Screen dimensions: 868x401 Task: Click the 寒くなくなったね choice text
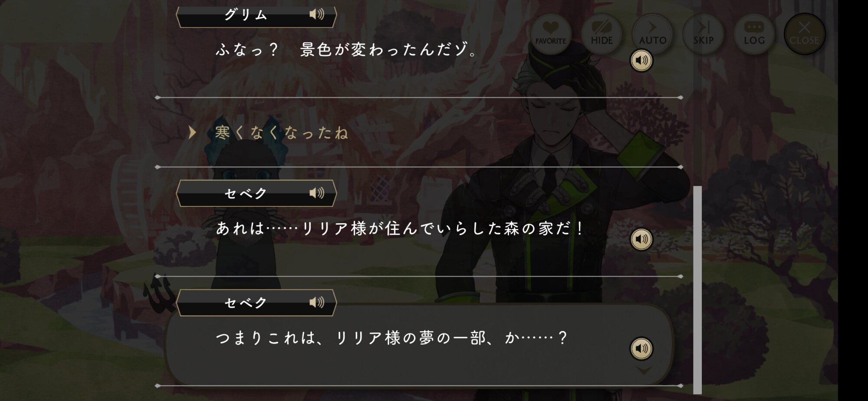[x=282, y=133]
